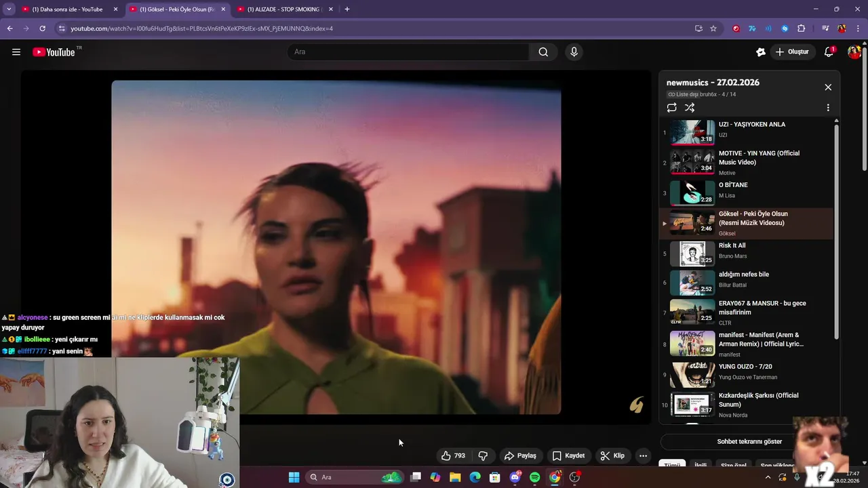Open the red circular extension icon
Viewport: 868px width, 488px height.
point(736,28)
